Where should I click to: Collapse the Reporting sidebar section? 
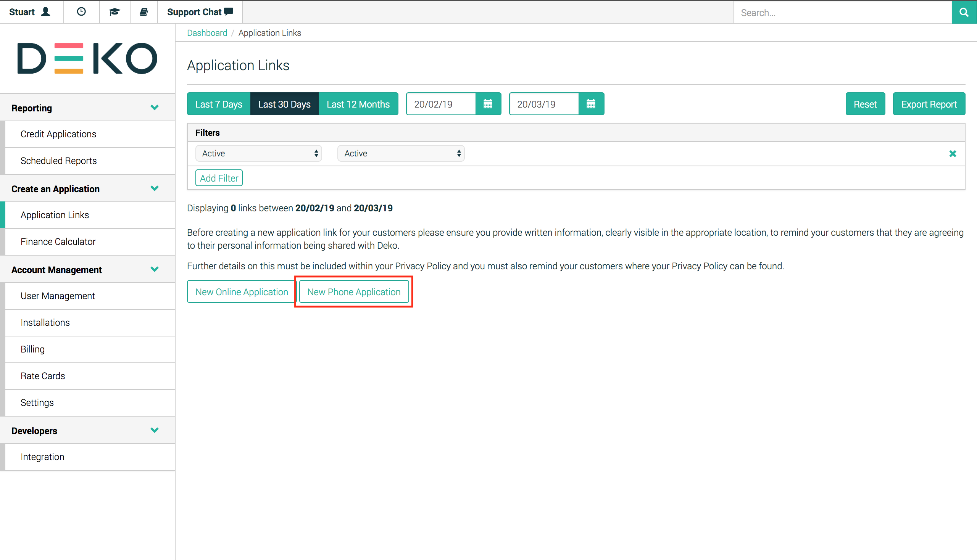coord(154,108)
